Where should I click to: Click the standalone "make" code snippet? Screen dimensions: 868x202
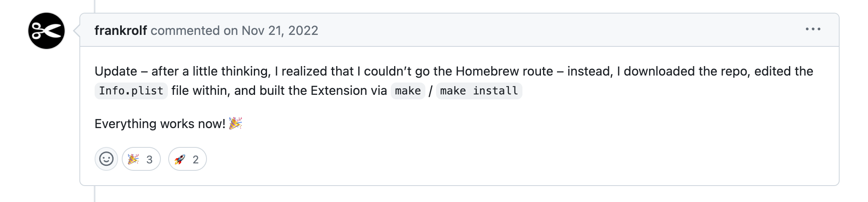[408, 91]
